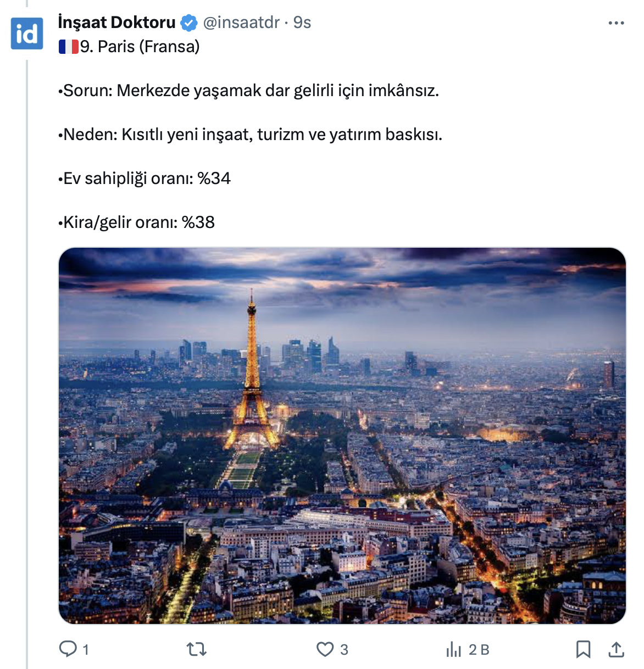Click the "Ev sahipliği oranı: %34" line
Viewport: 644px width, 669px height.
pyautogui.click(x=145, y=179)
